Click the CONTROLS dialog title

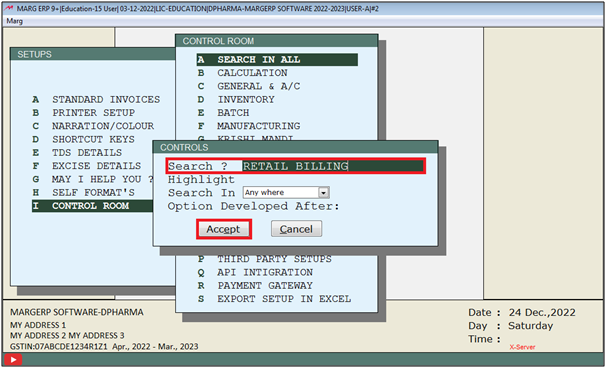184,147
